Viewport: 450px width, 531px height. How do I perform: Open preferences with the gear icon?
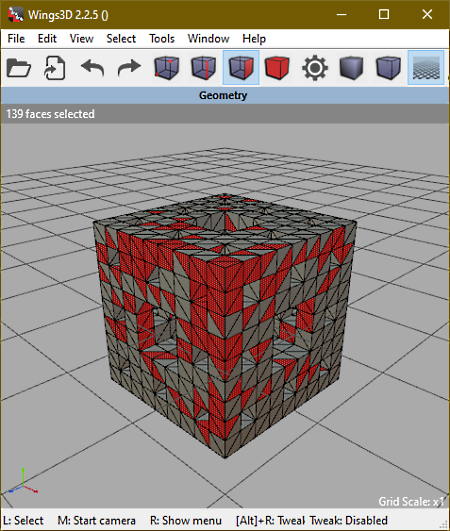coord(315,68)
